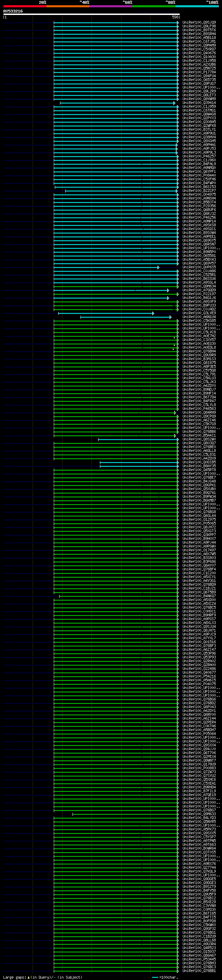This screenshot has height=980, width=222.
Task: Click the UniRef100_P22197 label
Action: (199, 294)
